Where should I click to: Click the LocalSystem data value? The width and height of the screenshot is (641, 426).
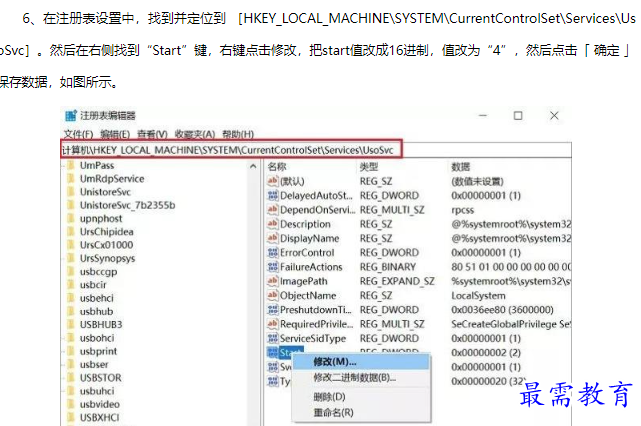[x=478, y=296]
